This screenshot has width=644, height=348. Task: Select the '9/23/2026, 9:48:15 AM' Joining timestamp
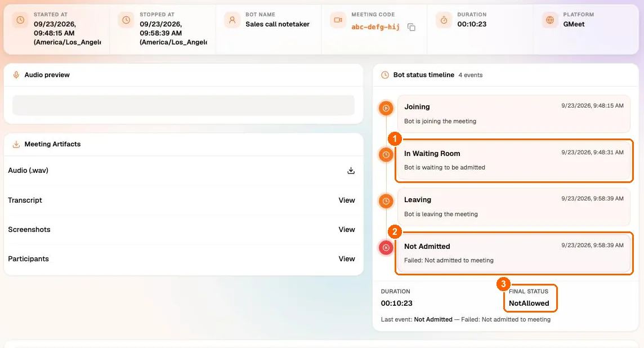(592, 106)
